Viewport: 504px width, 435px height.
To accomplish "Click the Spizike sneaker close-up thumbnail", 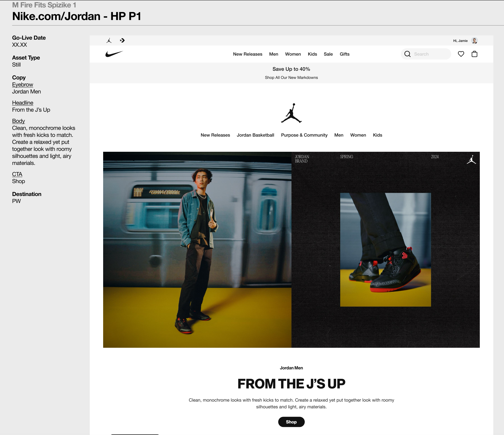I will click(x=385, y=250).
